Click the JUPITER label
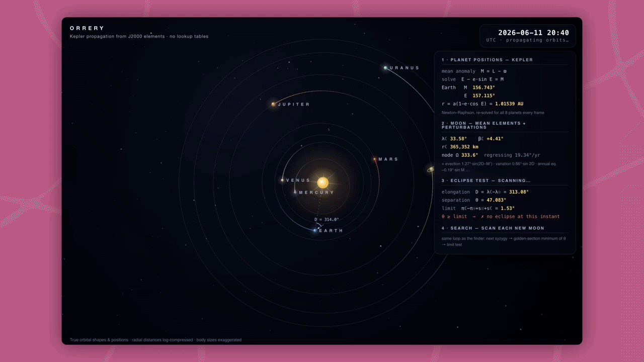Screen dimensions: 644x362 294,105
